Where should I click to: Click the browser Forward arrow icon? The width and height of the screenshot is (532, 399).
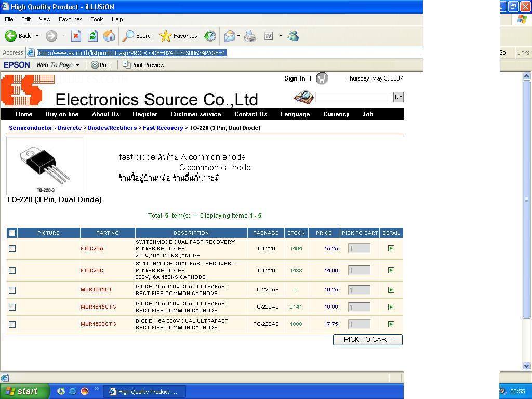[x=51, y=36]
